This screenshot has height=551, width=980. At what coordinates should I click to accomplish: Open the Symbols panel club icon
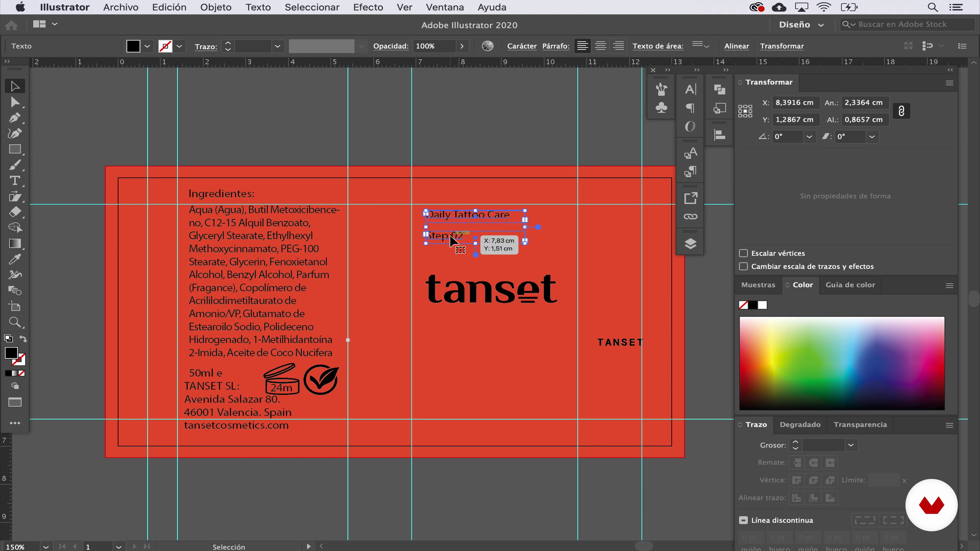[x=661, y=108]
